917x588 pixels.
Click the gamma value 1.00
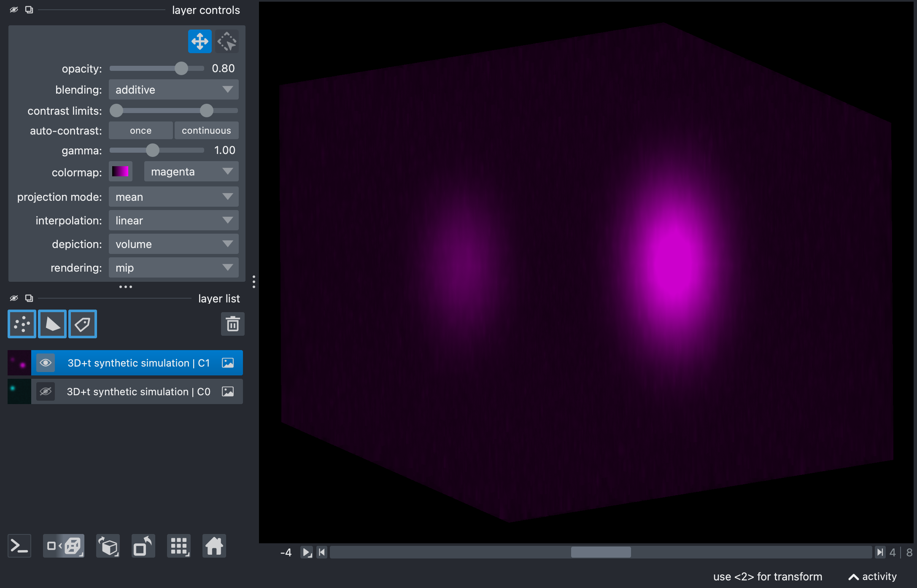coord(224,150)
